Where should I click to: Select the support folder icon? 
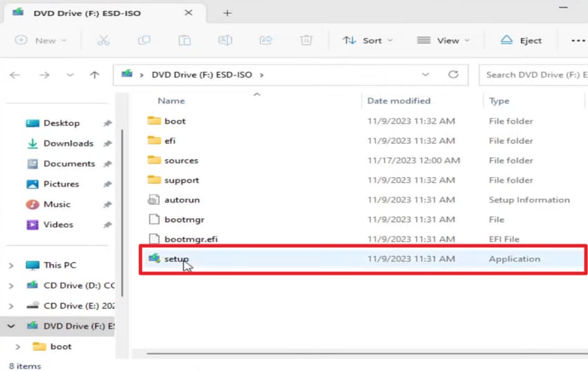coord(154,180)
